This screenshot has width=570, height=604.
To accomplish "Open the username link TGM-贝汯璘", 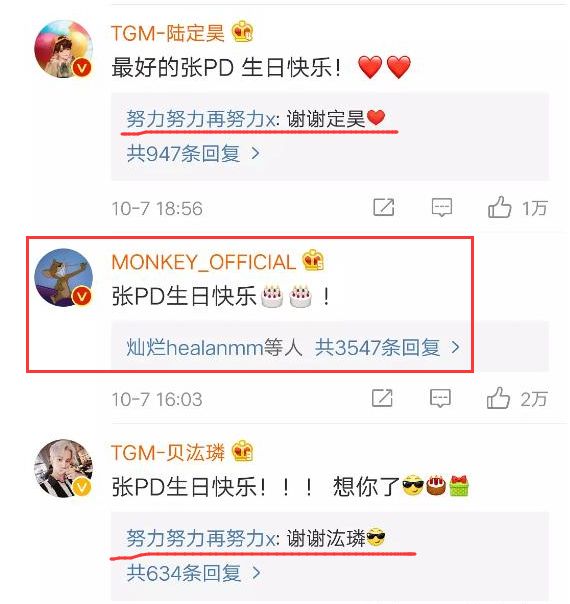I will [x=168, y=452].
